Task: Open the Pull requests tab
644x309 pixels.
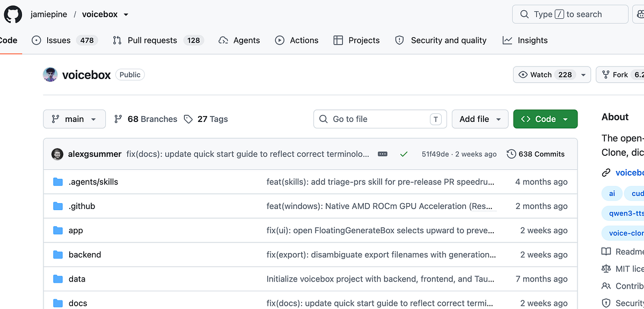Action: pos(158,40)
